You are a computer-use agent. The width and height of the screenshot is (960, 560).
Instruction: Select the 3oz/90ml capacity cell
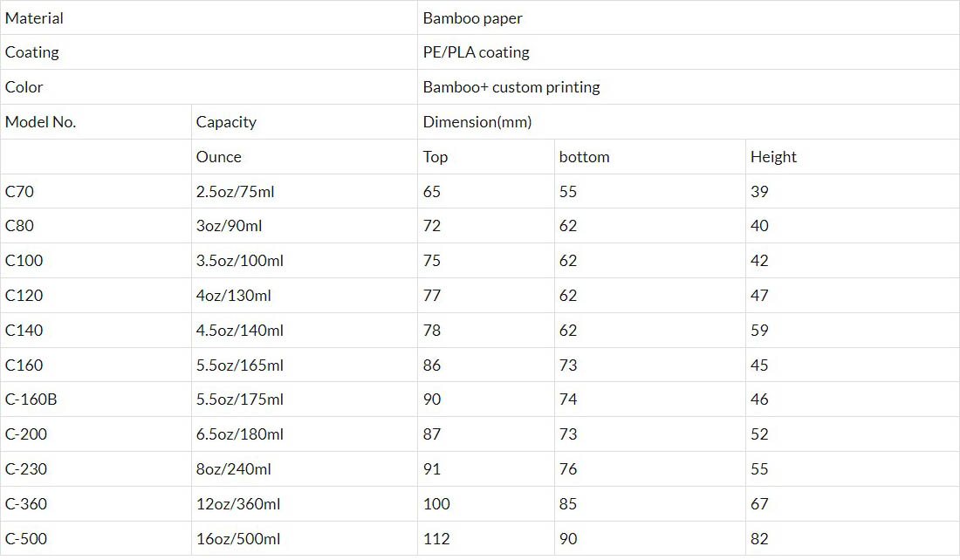(x=229, y=226)
